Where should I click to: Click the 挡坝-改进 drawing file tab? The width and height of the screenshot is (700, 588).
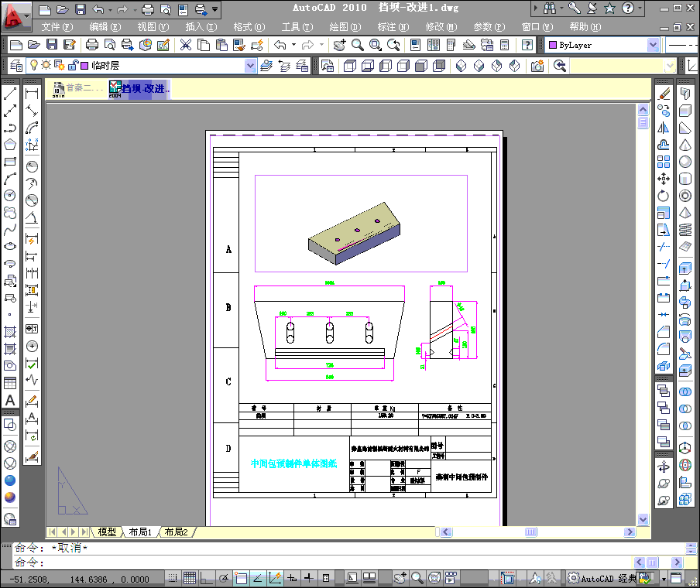(x=139, y=88)
